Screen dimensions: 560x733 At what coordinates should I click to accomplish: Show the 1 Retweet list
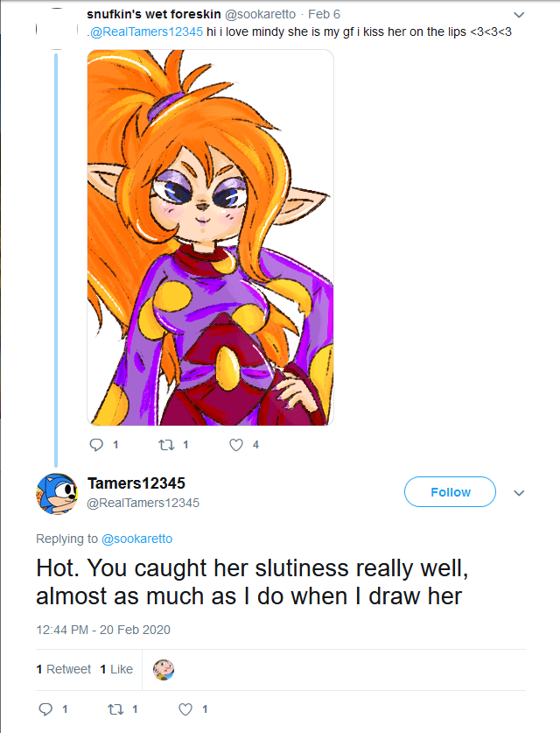point(63,669)
